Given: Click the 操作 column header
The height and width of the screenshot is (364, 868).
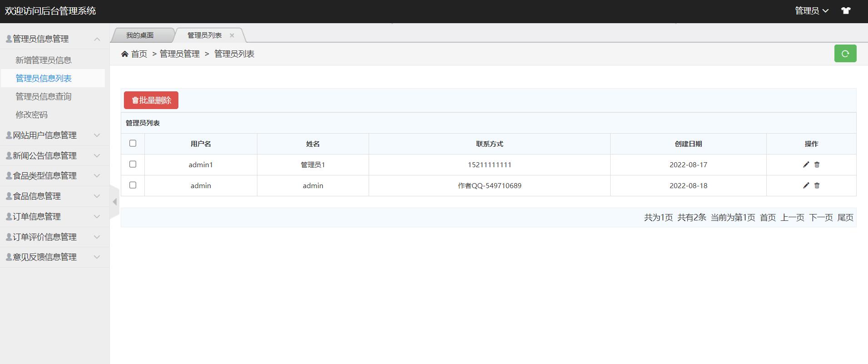Looking at the screenshot, I should tap(811, 144).
